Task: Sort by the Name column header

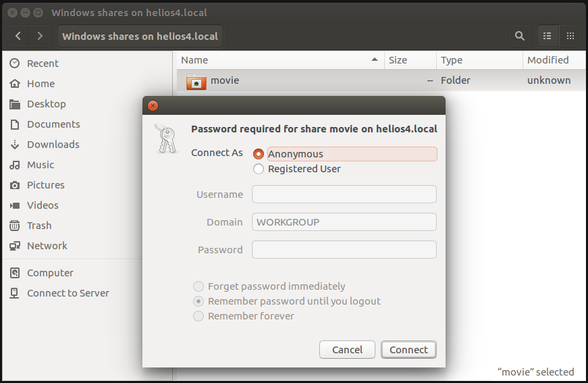Action: click(281, 60)
